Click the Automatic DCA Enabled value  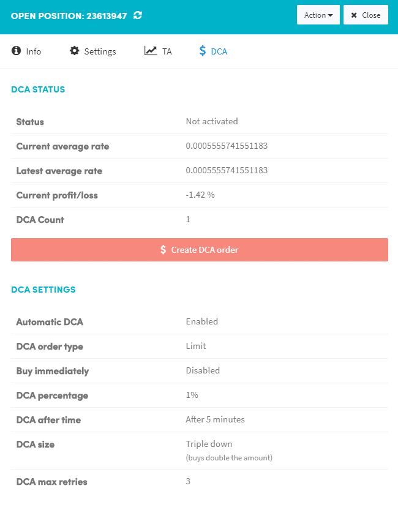click(x=202, y=321)
